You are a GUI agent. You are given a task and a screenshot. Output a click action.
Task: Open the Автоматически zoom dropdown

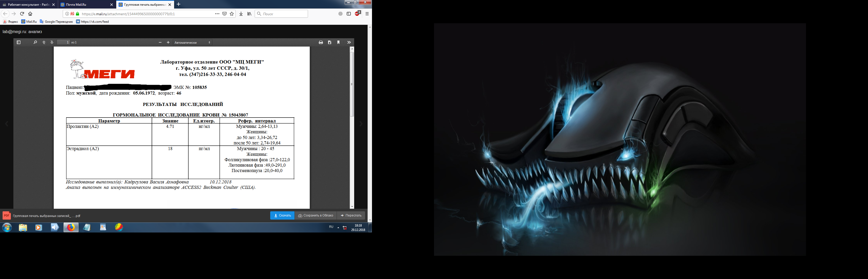click(192, 42)
